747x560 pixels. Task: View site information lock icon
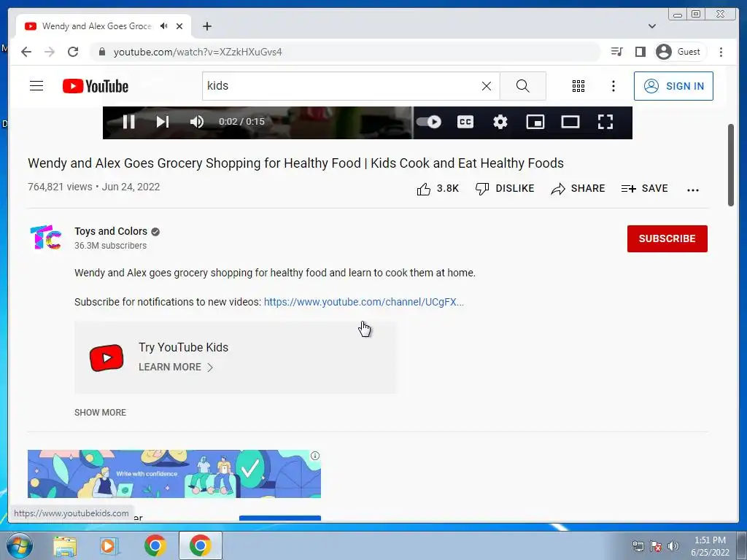click(101, 52)
